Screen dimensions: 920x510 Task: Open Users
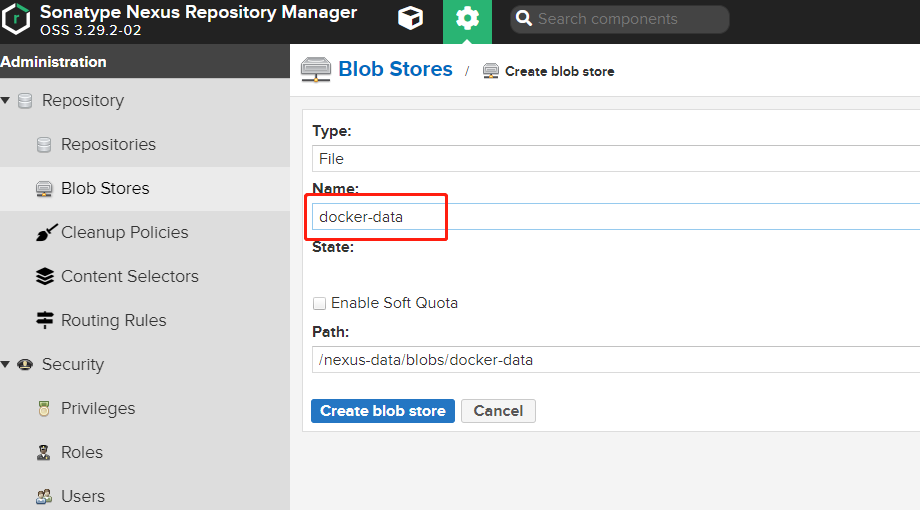pyautogui.click(x=83, y=497)
